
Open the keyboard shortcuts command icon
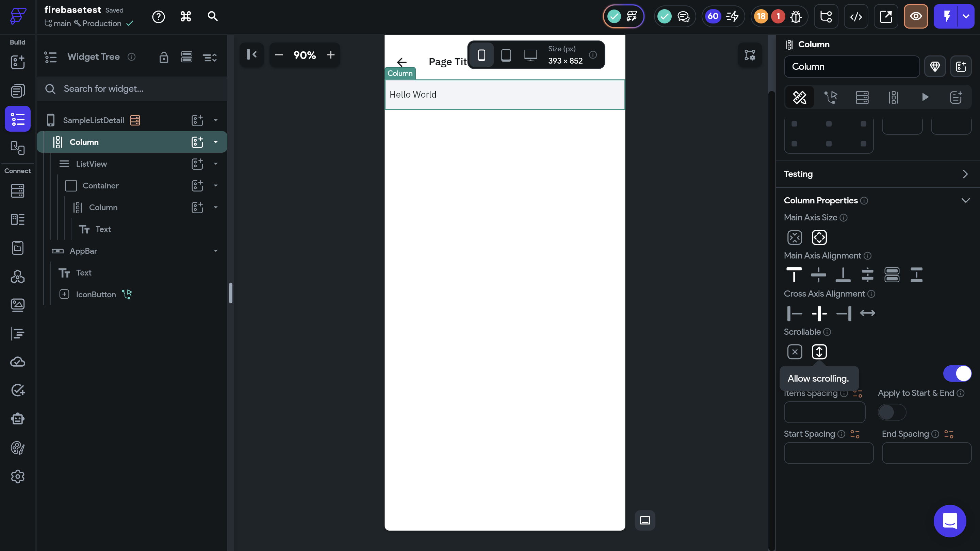tap(186, 16)
